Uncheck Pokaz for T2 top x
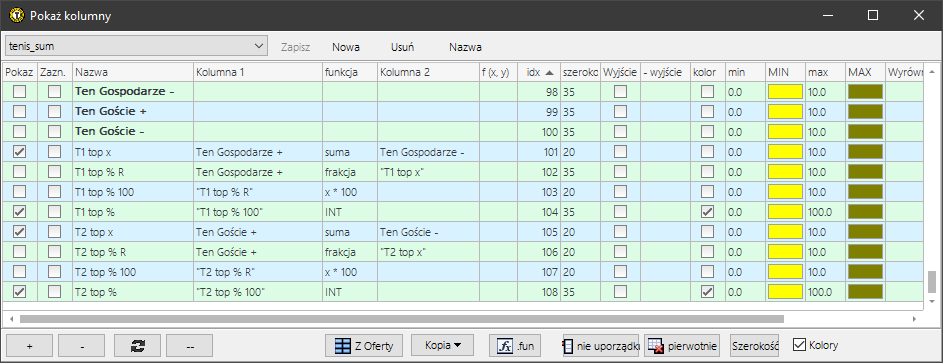Image resolution: width=943 pixels, height=363 pixels. tap(19, 232)
